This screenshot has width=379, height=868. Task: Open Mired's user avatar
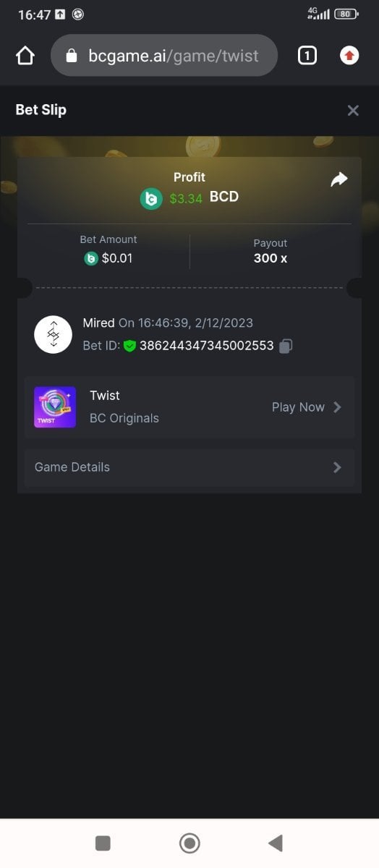click(x=54, y=334)
